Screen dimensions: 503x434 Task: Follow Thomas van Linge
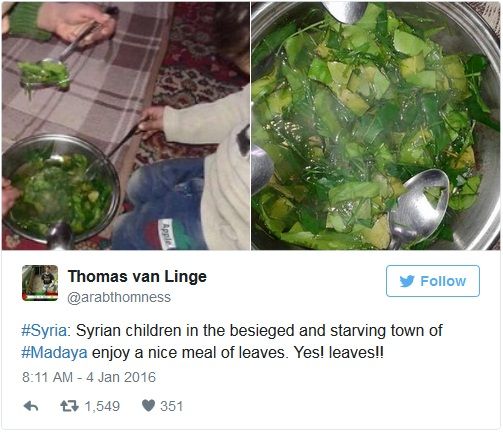[x=433, y=281]
